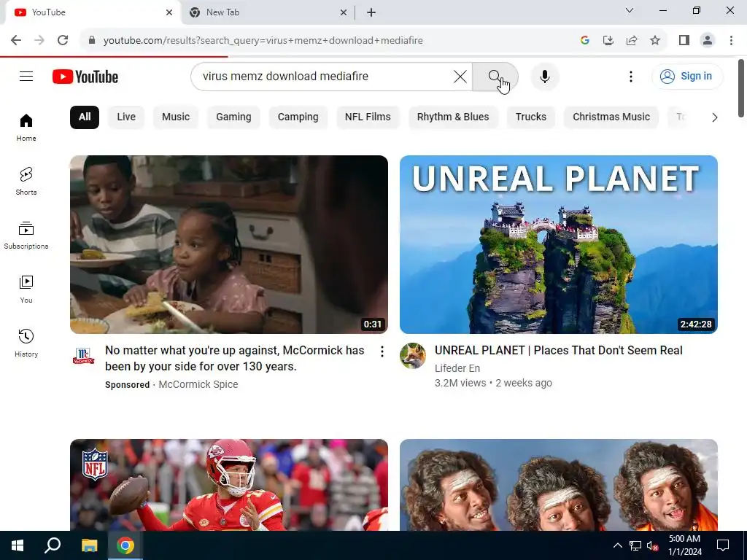This screenshot has height=560, width=747.
Task: Switch to the YouTube browser tab
Action: pos(90,12)
